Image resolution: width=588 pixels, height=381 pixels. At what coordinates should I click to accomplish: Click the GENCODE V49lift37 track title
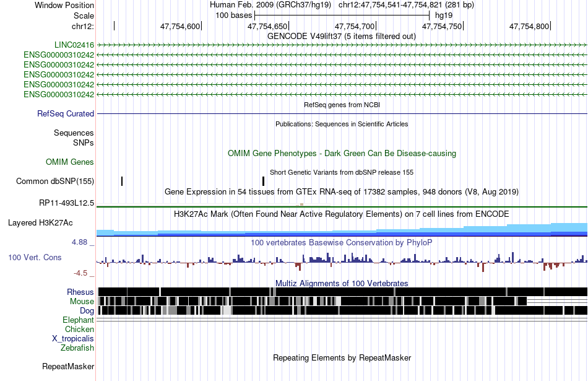pos(341,37)
